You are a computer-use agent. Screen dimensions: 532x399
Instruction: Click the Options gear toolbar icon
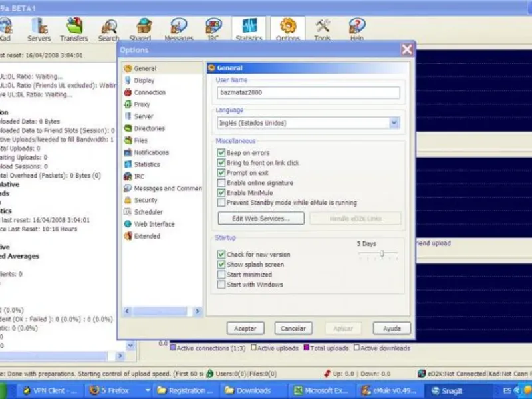288,29
